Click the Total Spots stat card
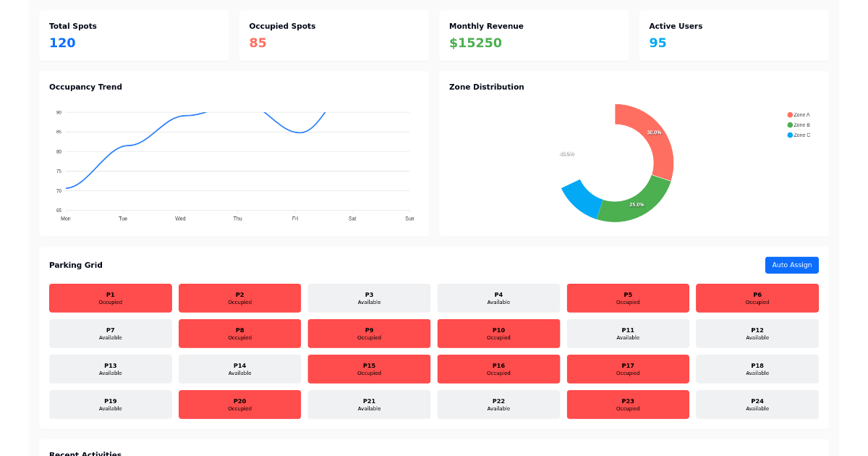868x456 pixels. 134,35
